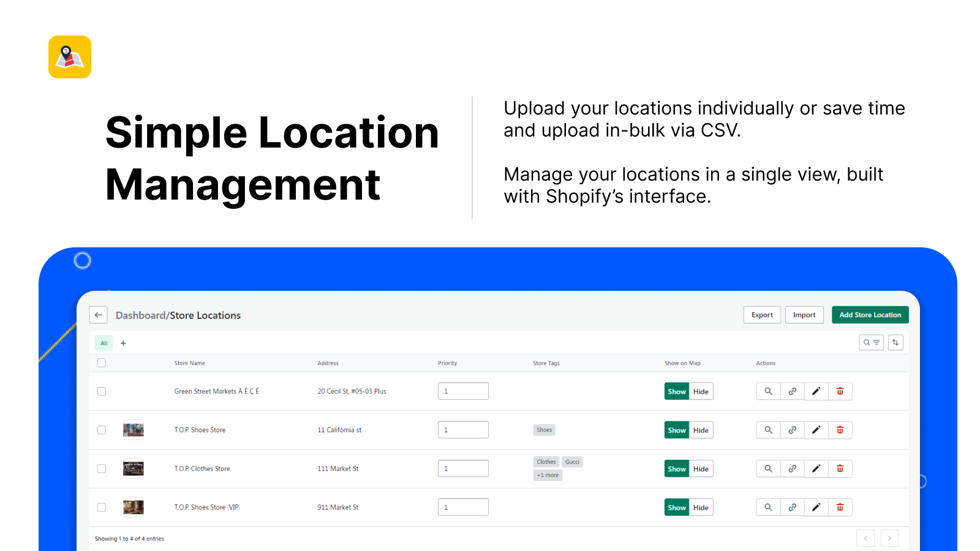The image size is (980, 551).
Task: Hide T.O.P. Shoes Store on the map
Action: (x=701, y=430)
